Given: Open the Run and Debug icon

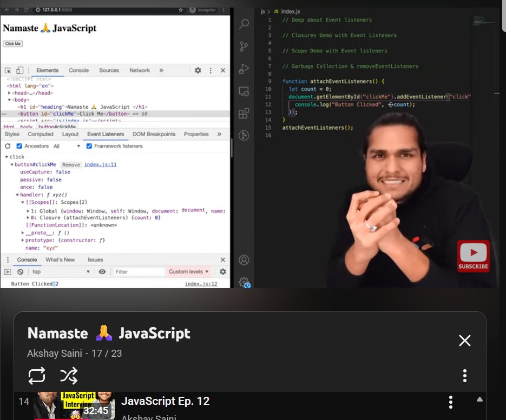Looking at the screenshot, I should (x=244, y=69).
